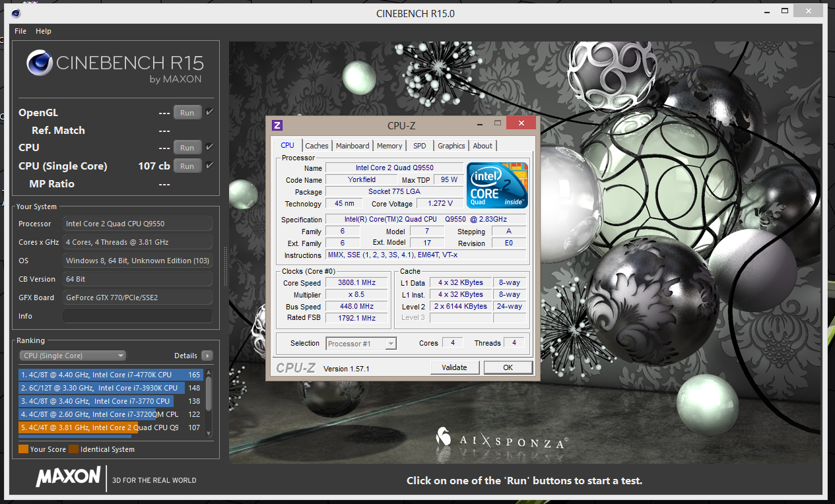
Task: Open the File menu
Action: point(20,31)
